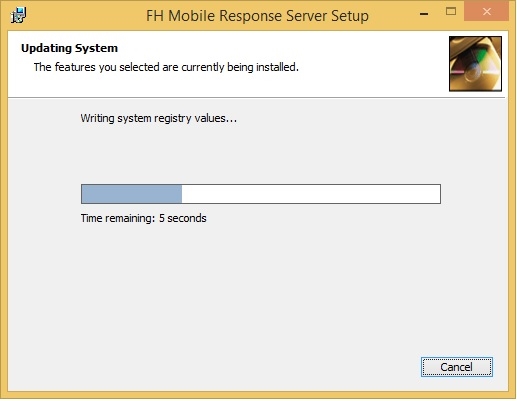
Task: Click the "Writing system registry values..." status
Action: click(159, 118)
